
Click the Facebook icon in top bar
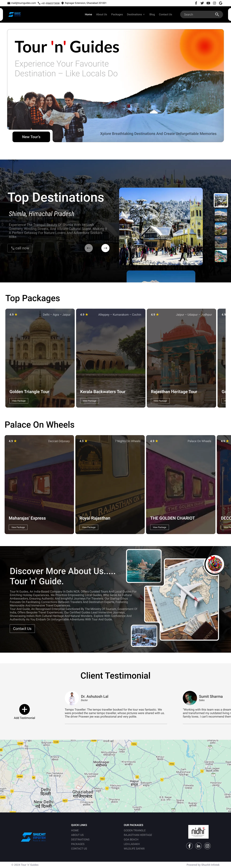click(196, 3)
